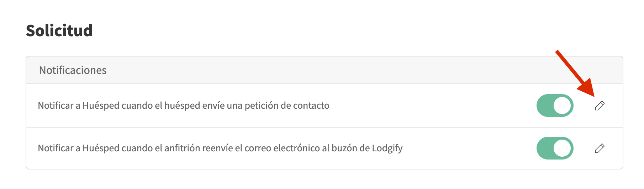
Task: Click the Solicitud section heading
Action: [59, 31]
